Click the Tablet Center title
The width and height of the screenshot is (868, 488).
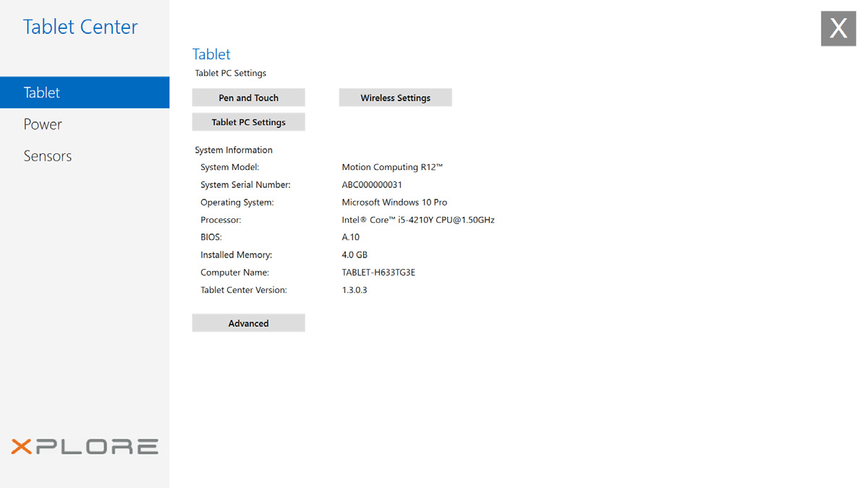(80, 27)
